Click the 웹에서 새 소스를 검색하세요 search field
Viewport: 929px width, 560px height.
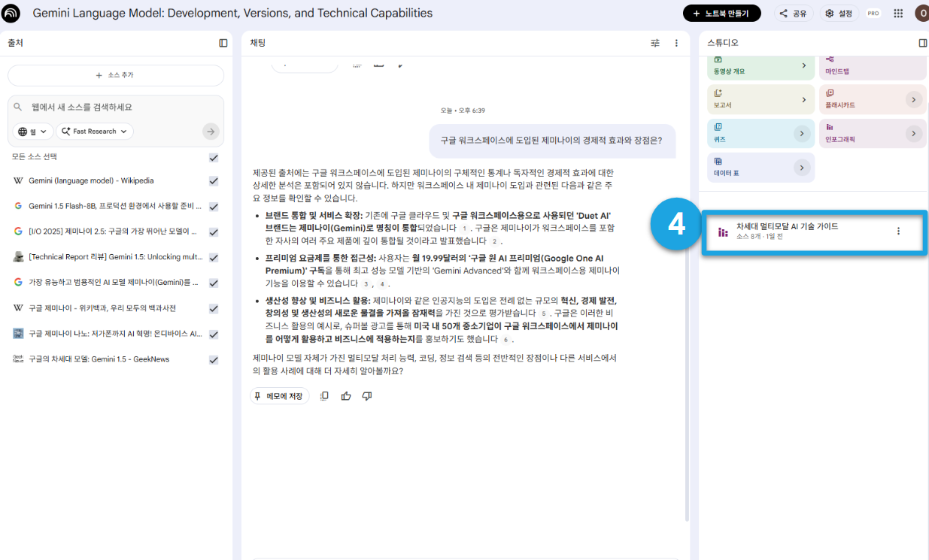116,107
